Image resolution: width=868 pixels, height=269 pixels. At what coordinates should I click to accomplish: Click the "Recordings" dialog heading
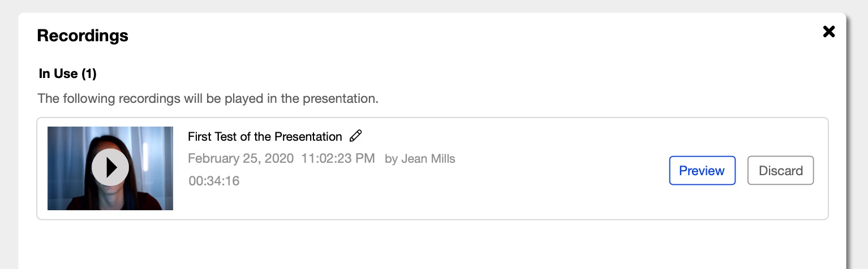[x=83, y=36]
